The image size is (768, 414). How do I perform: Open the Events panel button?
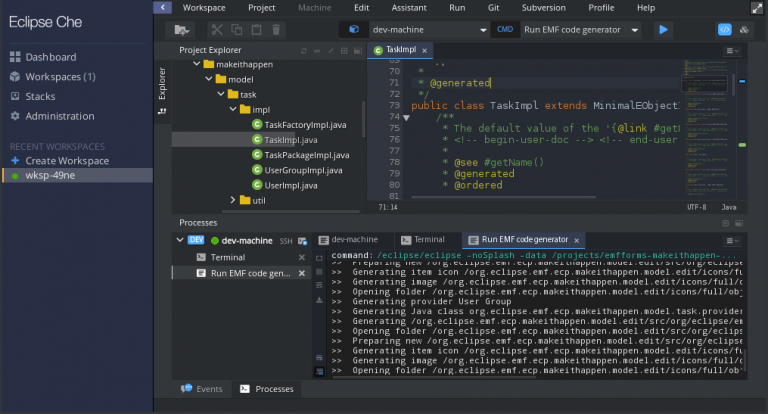pyautogui.click(x=201, y=389)
